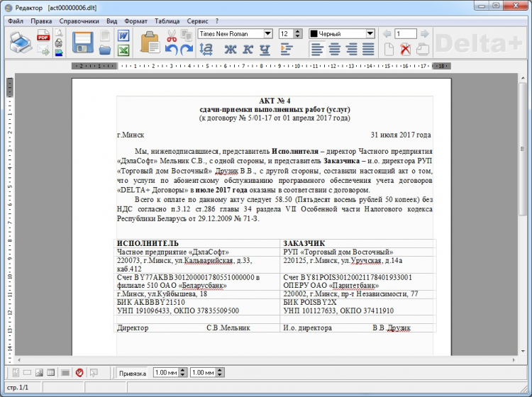Go to the previous page arrow
The width and height of the screenshot is (532, 397).
pyautogui.click(x=387, y=33)
